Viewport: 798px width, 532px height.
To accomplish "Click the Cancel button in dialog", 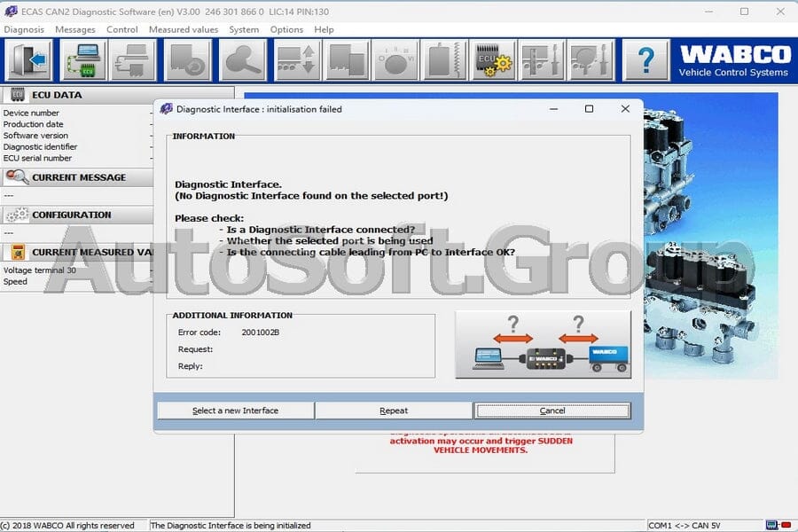I will 552,411.
